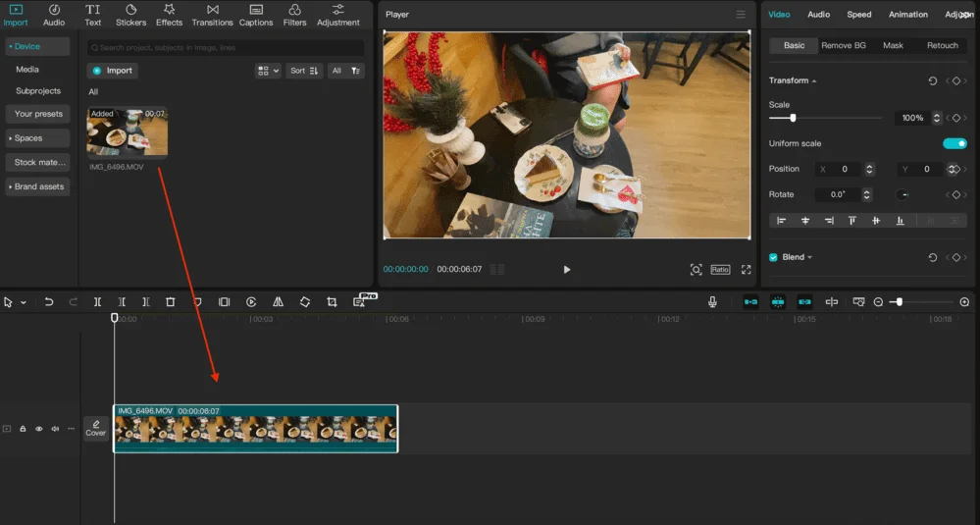Expand the Spaces sidebar section

click(x=38, y=138)
